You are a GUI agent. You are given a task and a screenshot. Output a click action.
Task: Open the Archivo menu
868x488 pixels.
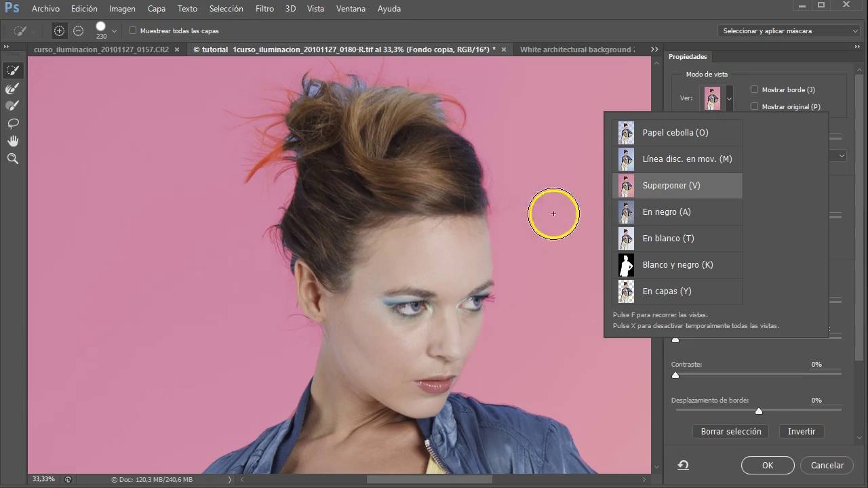pyautogui.click(x=45, y=9)
